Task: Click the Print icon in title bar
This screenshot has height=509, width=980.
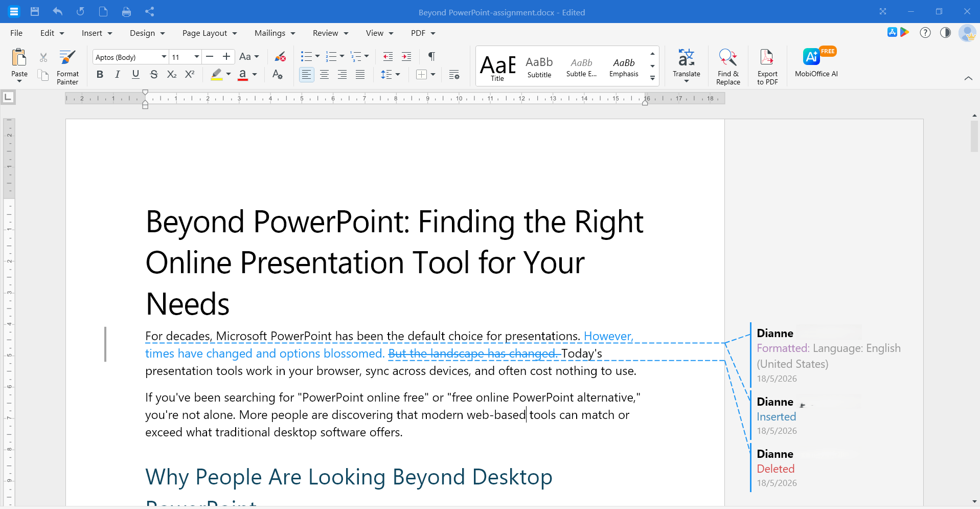Action: click(x=126, y=12)
